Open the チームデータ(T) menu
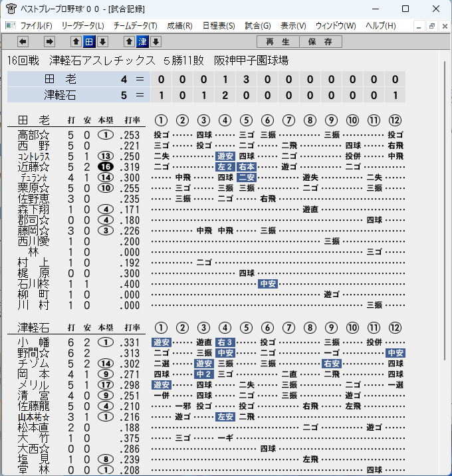This screenshot has height=476, width=452. (136, 26)
